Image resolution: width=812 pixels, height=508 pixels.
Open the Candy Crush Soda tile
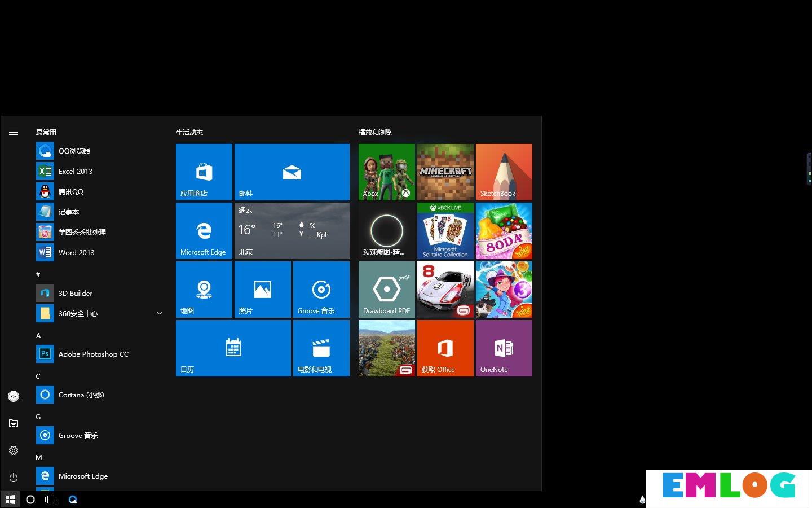coord(504,231)
